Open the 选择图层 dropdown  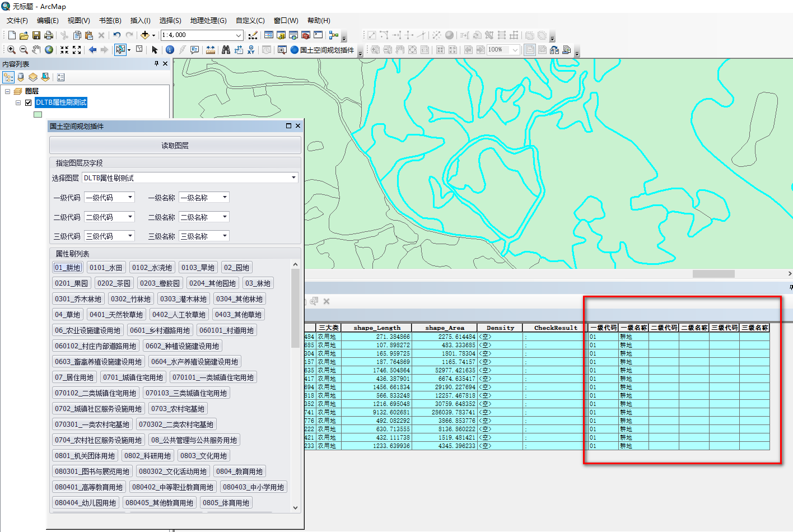(293, 178)
